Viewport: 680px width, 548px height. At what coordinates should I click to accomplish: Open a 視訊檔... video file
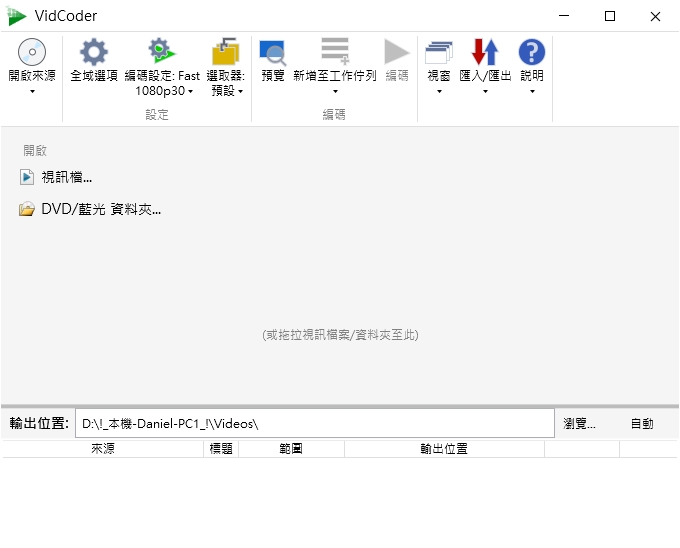[66, 177]
